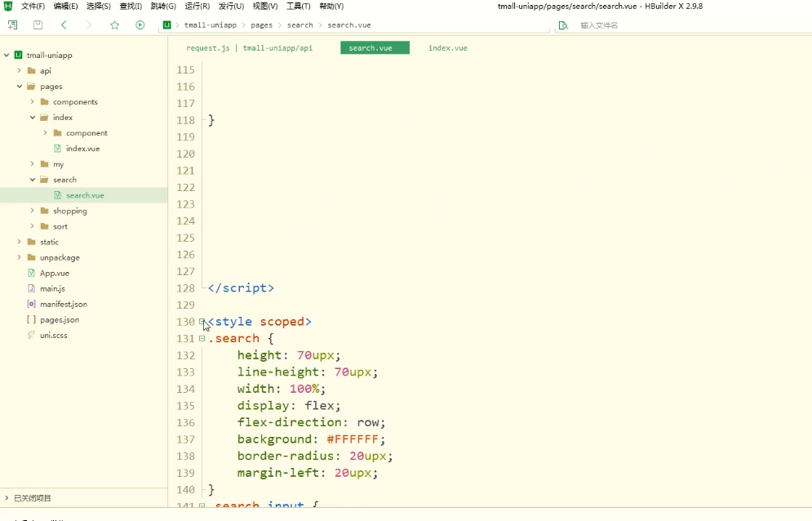The height and width of the screenshot is (521, 812).
Task: Click the App.vue file icon
Action: point(31,273)
